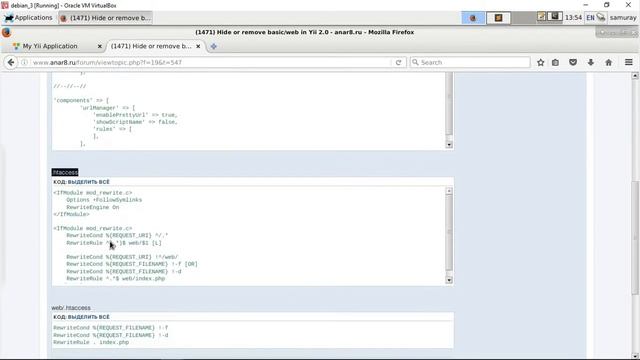This screenshot has width=640, height=360.
Task: Click the web/.htaccess heading text
Action: click(71, 308)
